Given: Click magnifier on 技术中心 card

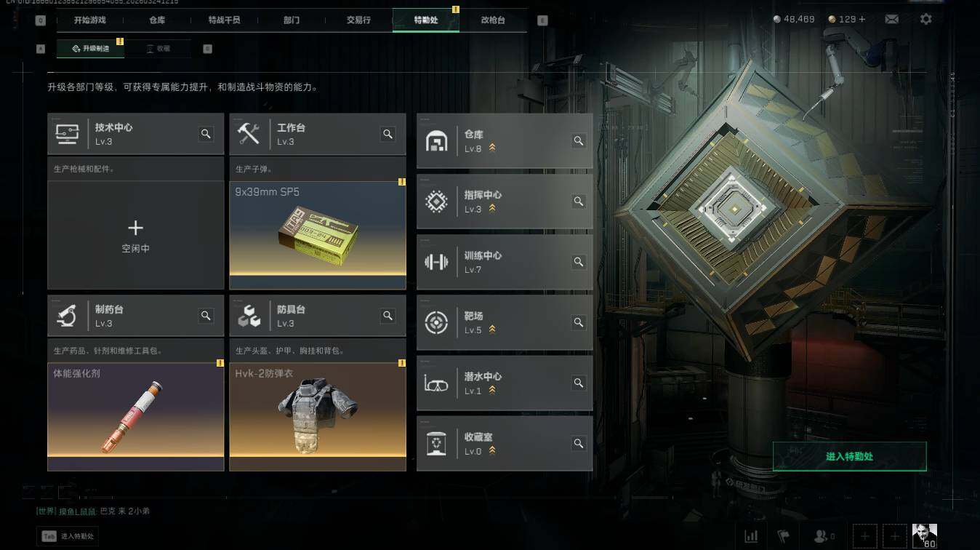Looking at the screenshot, I should click(206, 134).
